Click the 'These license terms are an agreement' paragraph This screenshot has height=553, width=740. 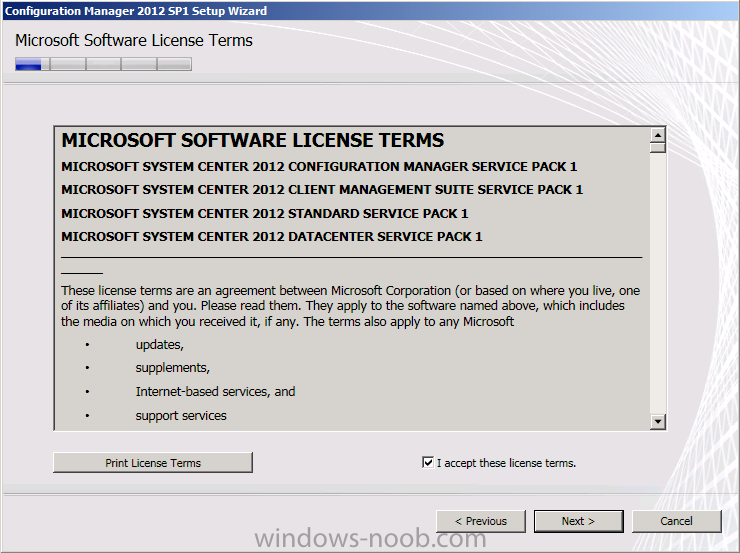pyautogui.click(x=350, y=306)
